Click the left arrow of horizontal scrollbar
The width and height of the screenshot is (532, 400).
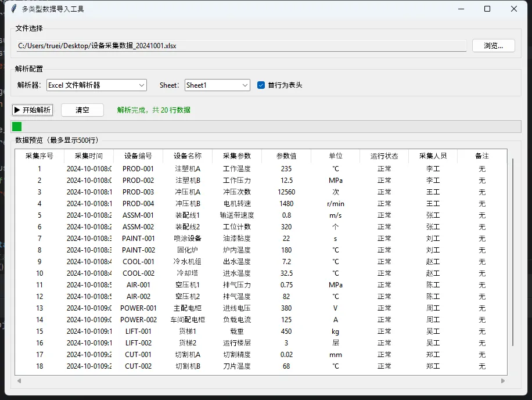[x=19, y=381]
